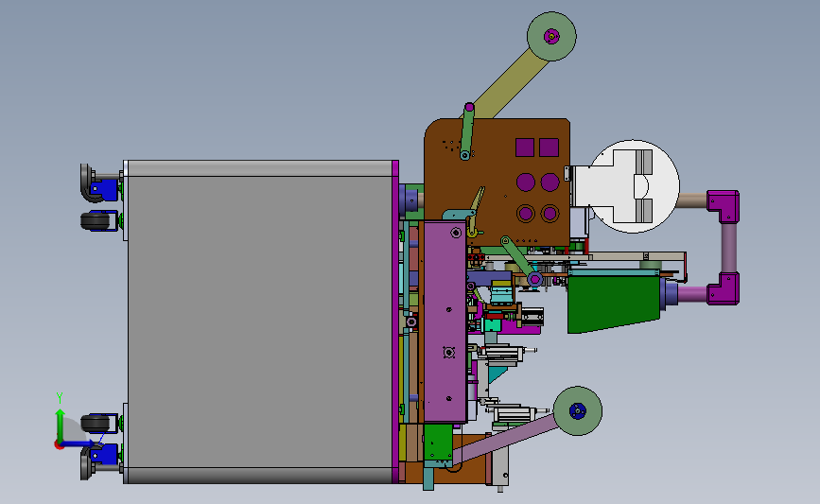The image size is (820, 504).
Task: Pick the upper green material roll disc
Action: [551, 36]
